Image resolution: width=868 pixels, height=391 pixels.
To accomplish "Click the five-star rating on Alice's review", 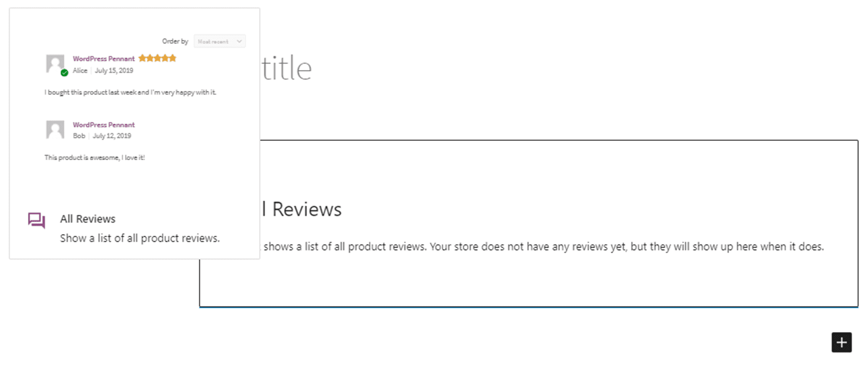I will click(157, 58).
